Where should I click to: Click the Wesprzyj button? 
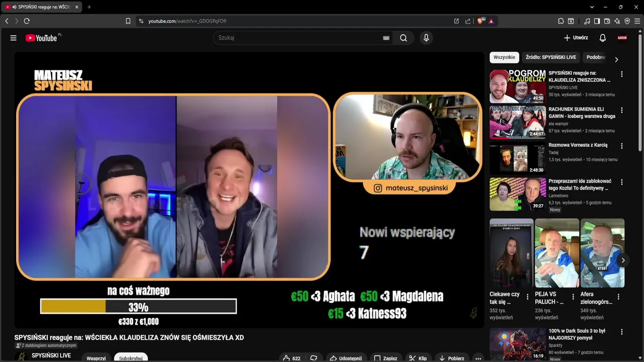click(96, 358)
